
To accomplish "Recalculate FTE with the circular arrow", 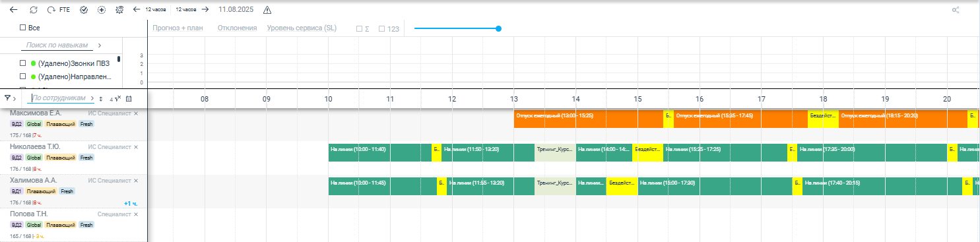I will pyautogui.click(x=51, y=10).
